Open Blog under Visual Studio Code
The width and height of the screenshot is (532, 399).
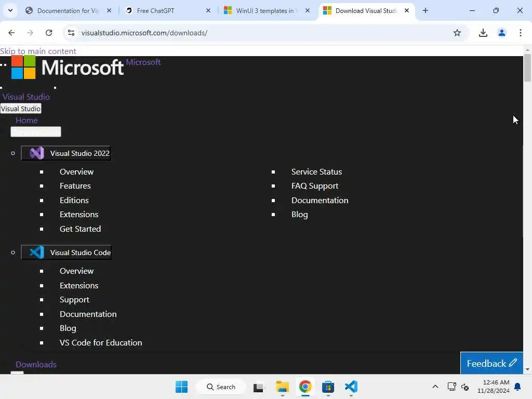click(x=68, y=328)
